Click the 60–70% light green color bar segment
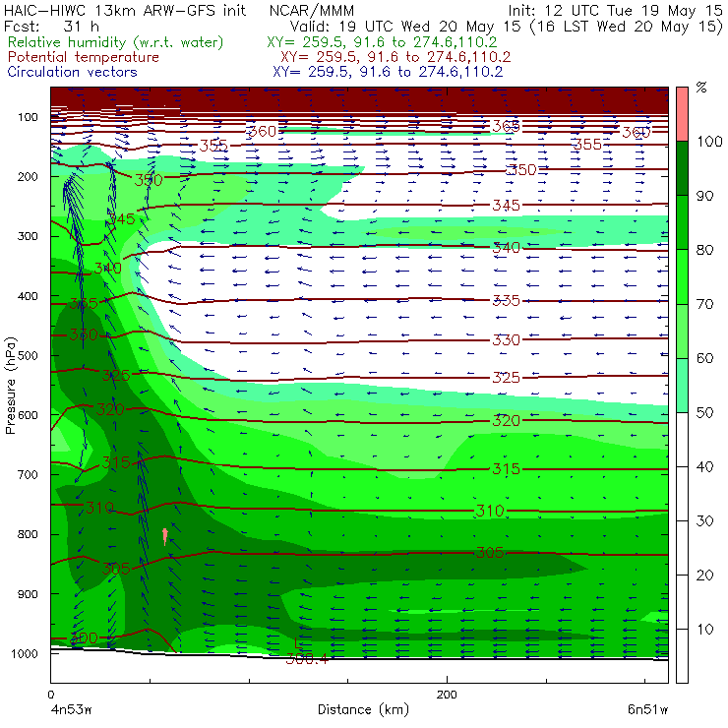This screenshot has width=728, height=728. pyautogui.click(x=682, y=331)
